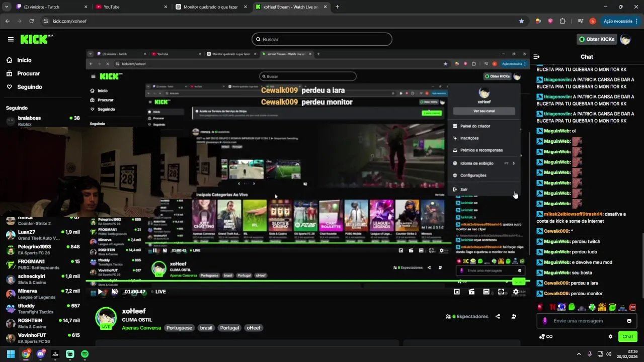The image size is (644, 362).
Task: Click the Buscar search field
Action: pyautogui.click(x=322, y=39)
